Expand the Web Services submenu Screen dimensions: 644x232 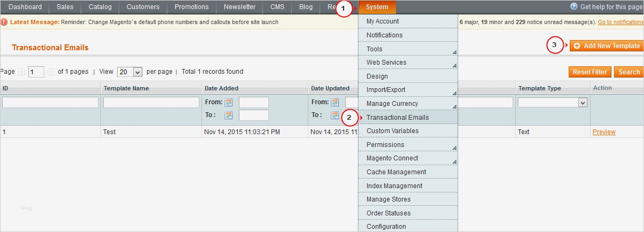coord(454,65)
